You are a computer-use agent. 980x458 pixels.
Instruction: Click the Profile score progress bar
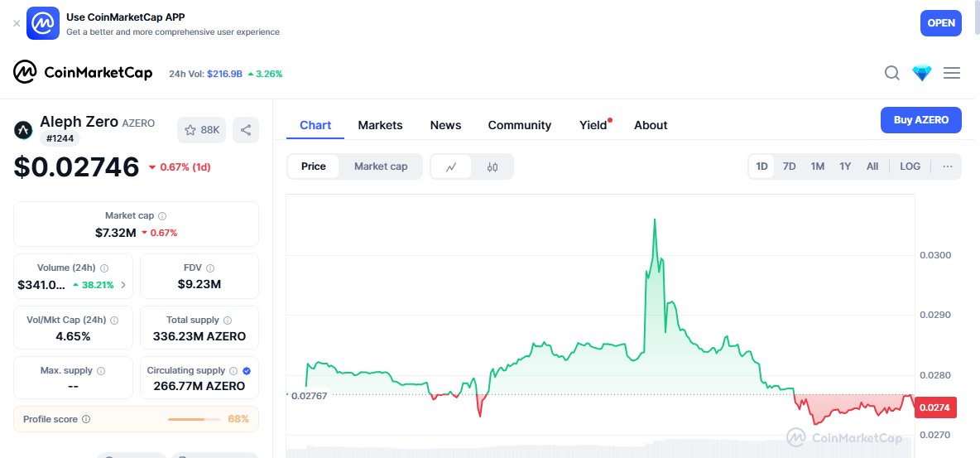point(195,419)
